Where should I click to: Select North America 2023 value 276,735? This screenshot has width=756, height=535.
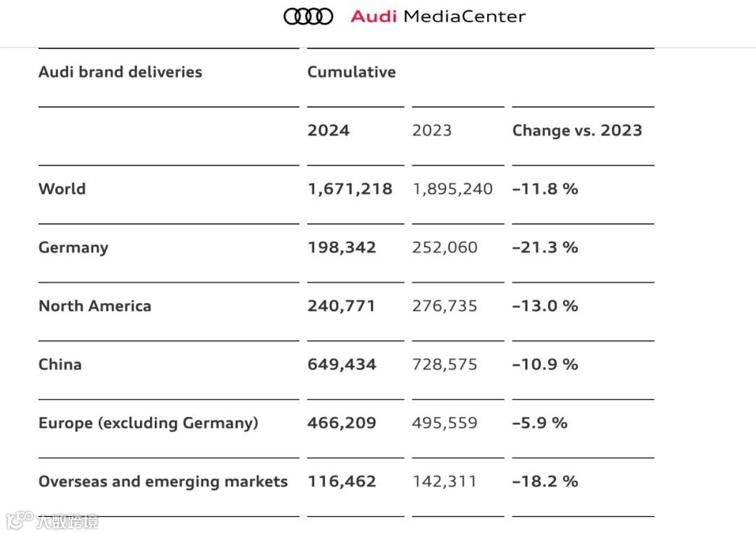tap(444, 306)
